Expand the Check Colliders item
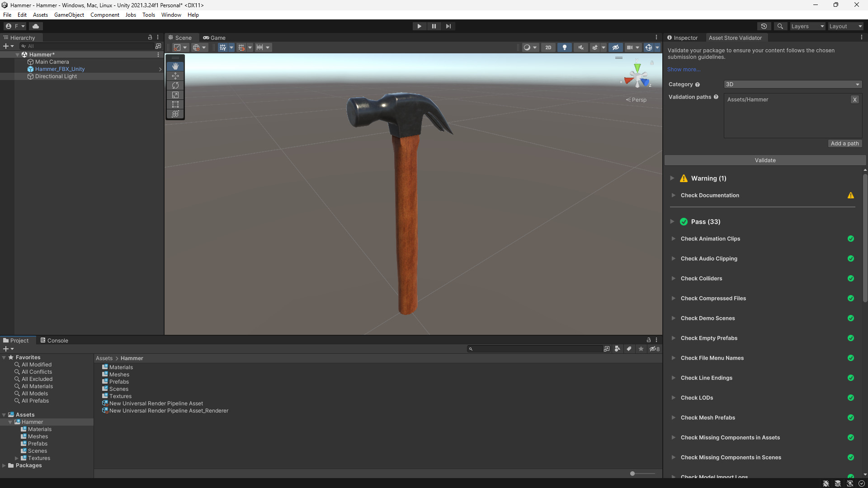 674,278
